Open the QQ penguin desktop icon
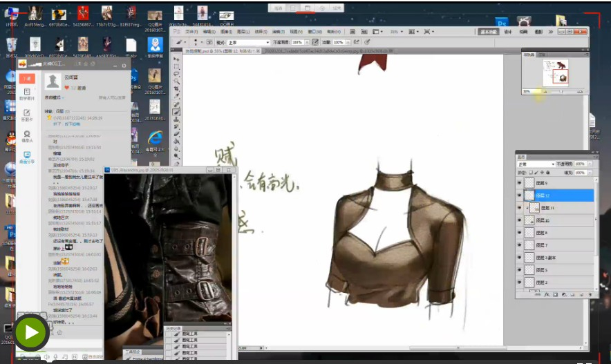 [10, 139]
